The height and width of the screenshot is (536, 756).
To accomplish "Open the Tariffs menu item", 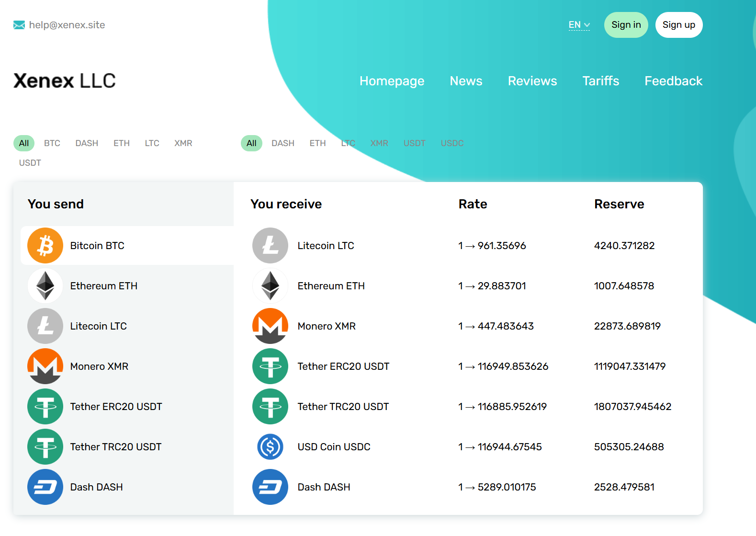I will (x=601, y=81).
